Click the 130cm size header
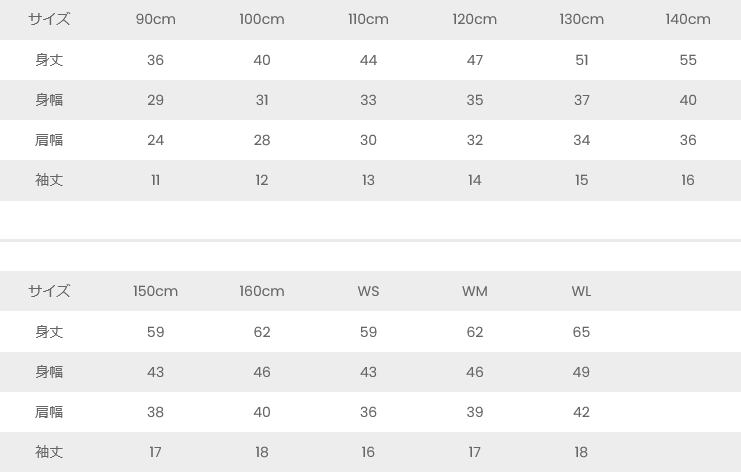741x476 pixels. (x=581, y=19)
